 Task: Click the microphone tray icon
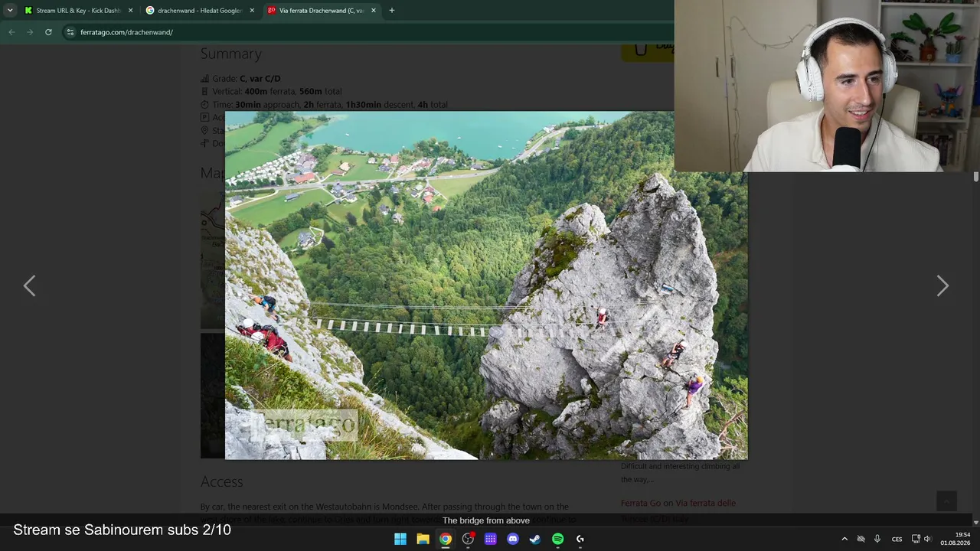pyautogui.click(x=877, y=539)
